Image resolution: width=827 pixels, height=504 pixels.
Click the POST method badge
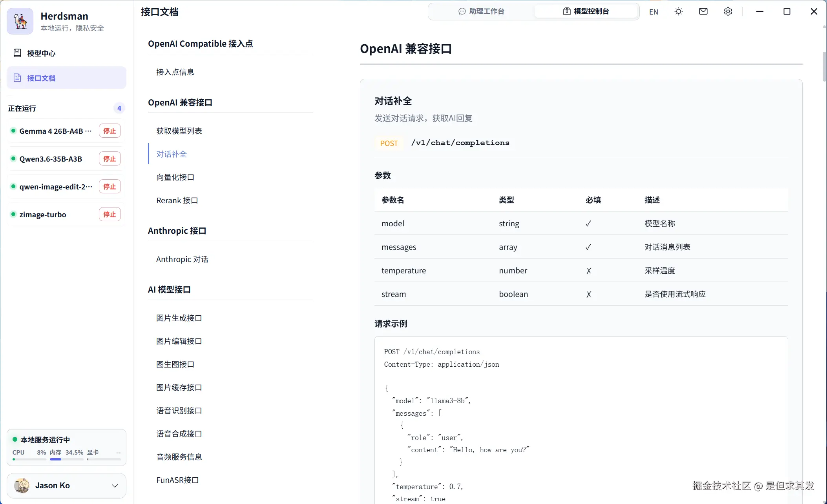(x=389, y=143)
